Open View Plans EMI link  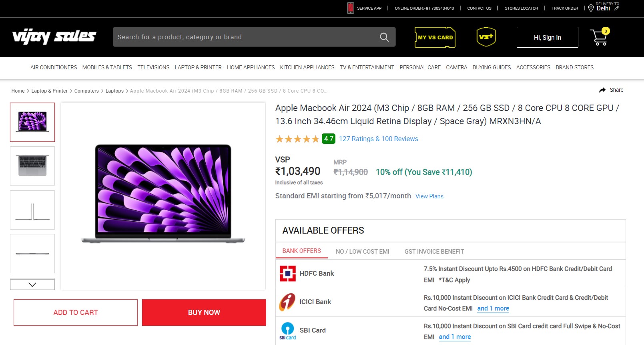(x=429, y=196)
